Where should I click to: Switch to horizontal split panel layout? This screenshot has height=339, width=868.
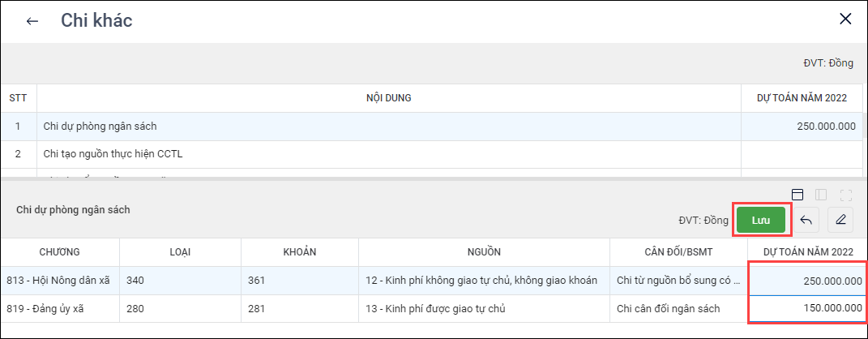tap(797, 195)
